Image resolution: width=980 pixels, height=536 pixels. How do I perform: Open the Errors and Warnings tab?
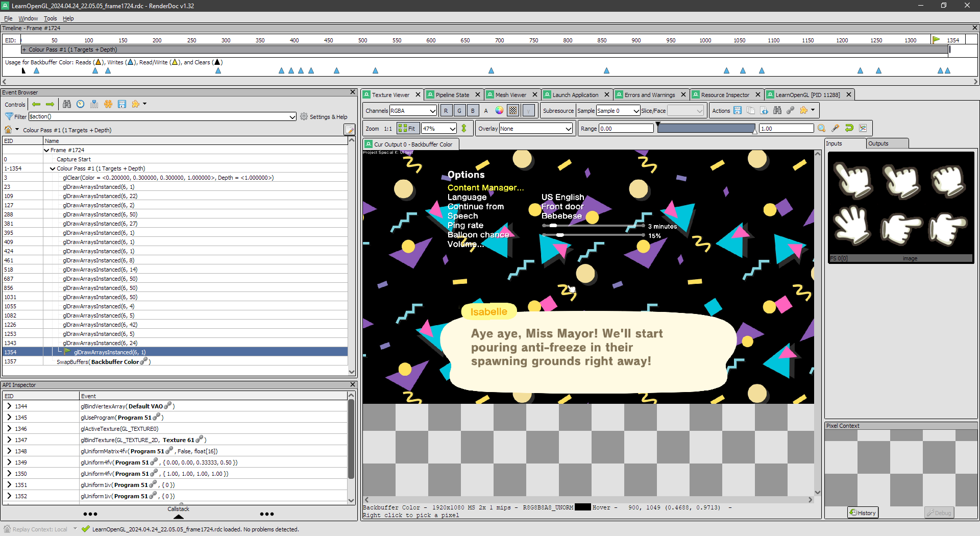649,94
